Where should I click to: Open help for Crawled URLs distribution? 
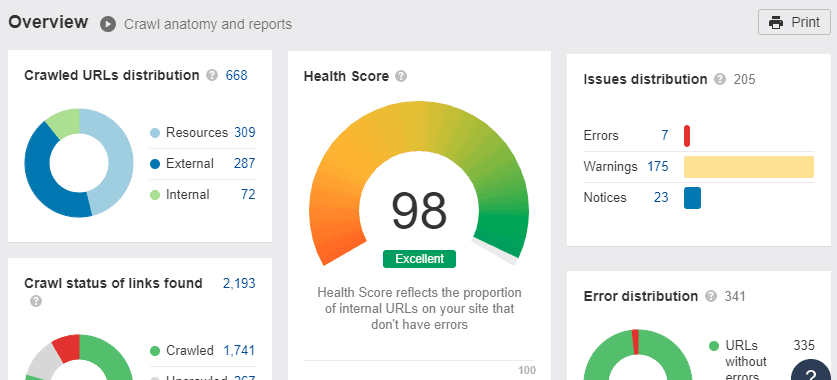212,75
